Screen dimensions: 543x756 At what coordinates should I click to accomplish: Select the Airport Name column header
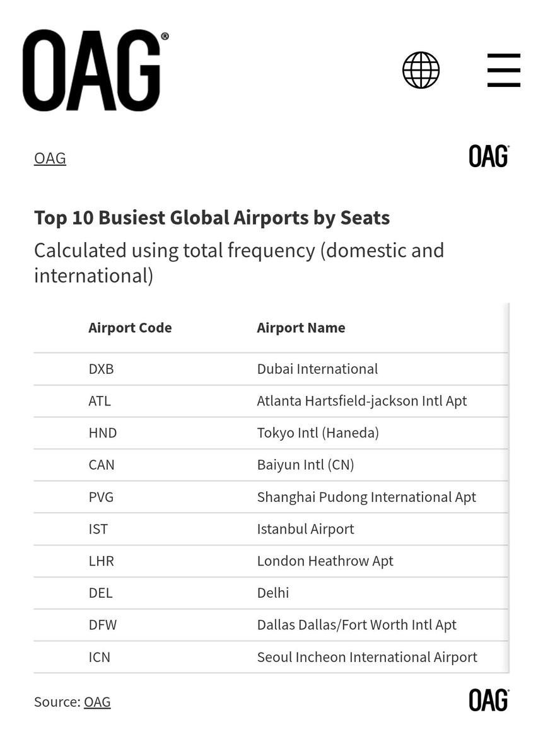(x=301, y=328)
